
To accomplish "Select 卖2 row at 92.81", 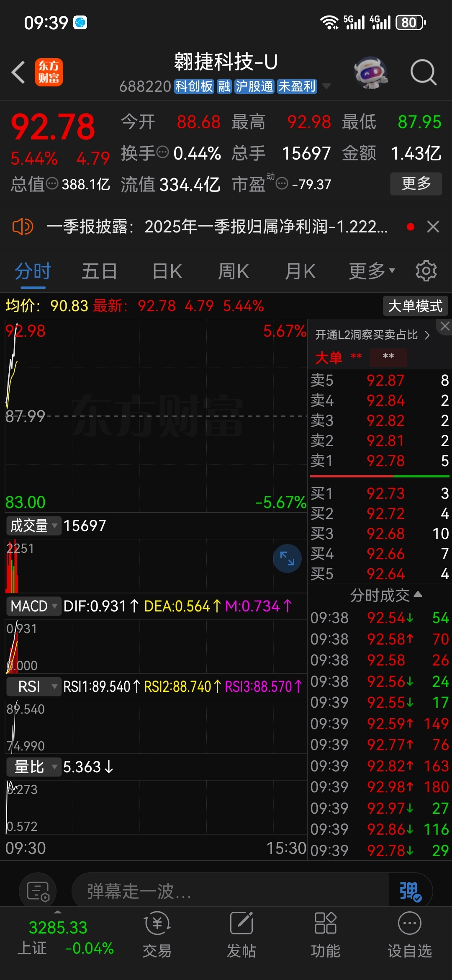I will 380,441.
